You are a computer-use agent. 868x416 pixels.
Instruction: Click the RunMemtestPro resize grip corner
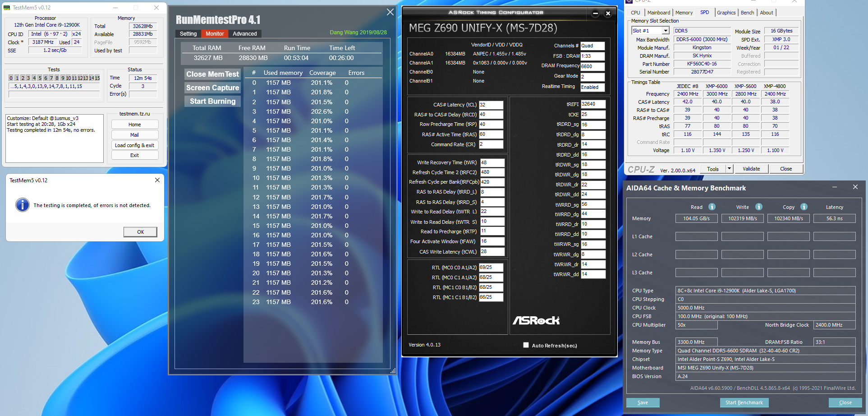pyautogui.click(x=393, y=371)
